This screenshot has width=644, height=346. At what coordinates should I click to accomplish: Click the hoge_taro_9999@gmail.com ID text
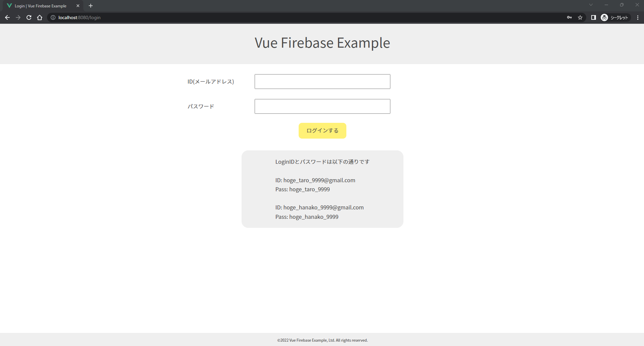tap(315, 180)
